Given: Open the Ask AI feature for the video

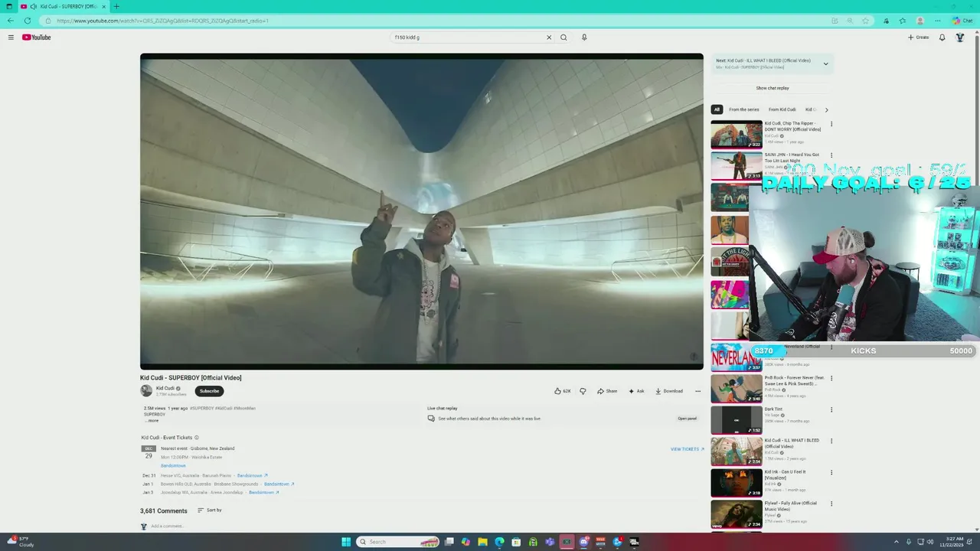Looking at the screenshot, I should pyautogui.click(x=636, y=391).
